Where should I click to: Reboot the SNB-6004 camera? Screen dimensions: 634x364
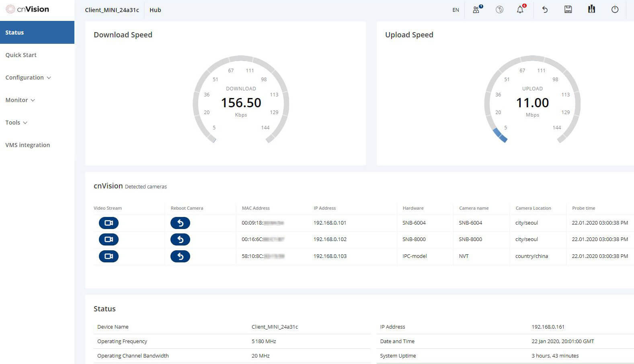[180, 223]
